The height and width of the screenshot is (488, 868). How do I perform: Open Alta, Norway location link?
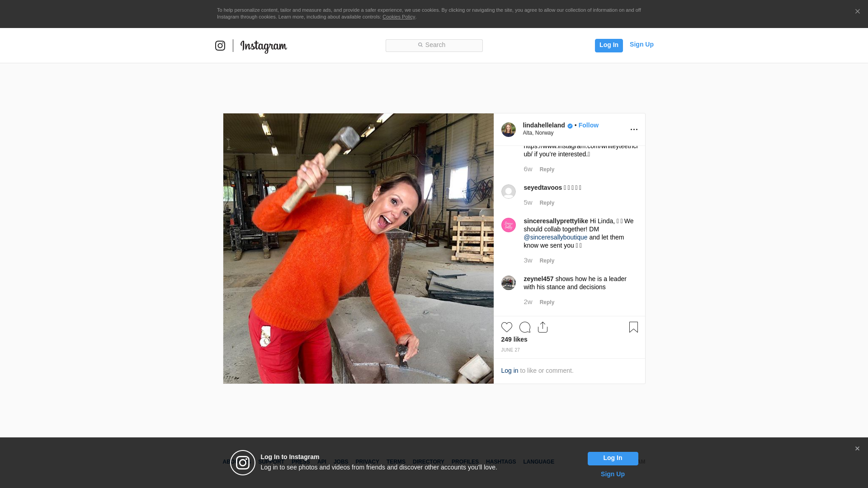coord(538,133)
